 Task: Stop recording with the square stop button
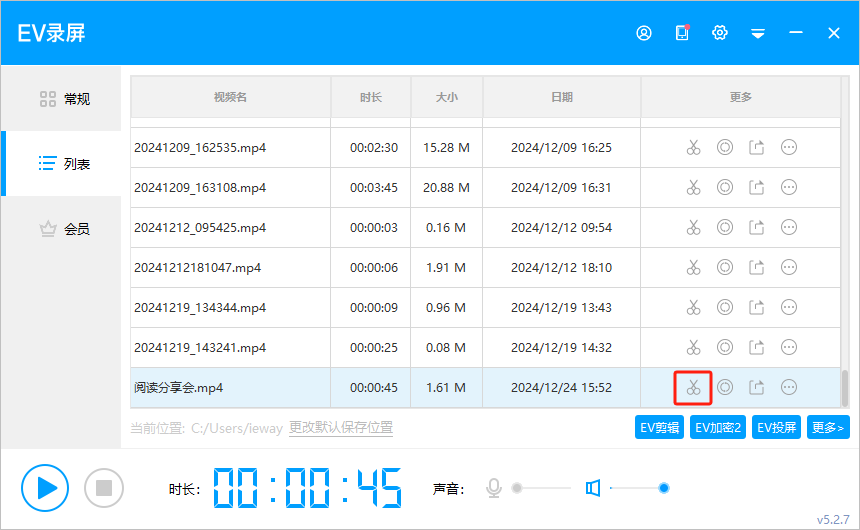tap(103, 488)
